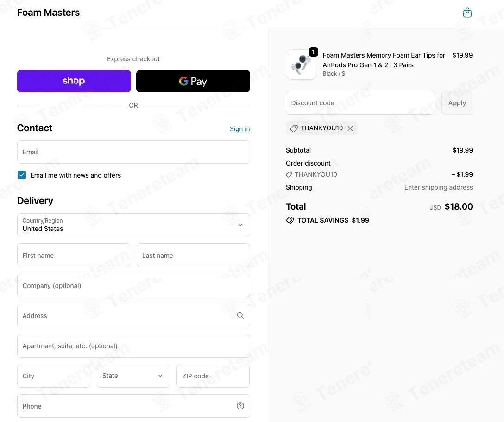Open the shopping bag cart icon
The height and width of the screenshot is (422, 504).
point(467,13)
